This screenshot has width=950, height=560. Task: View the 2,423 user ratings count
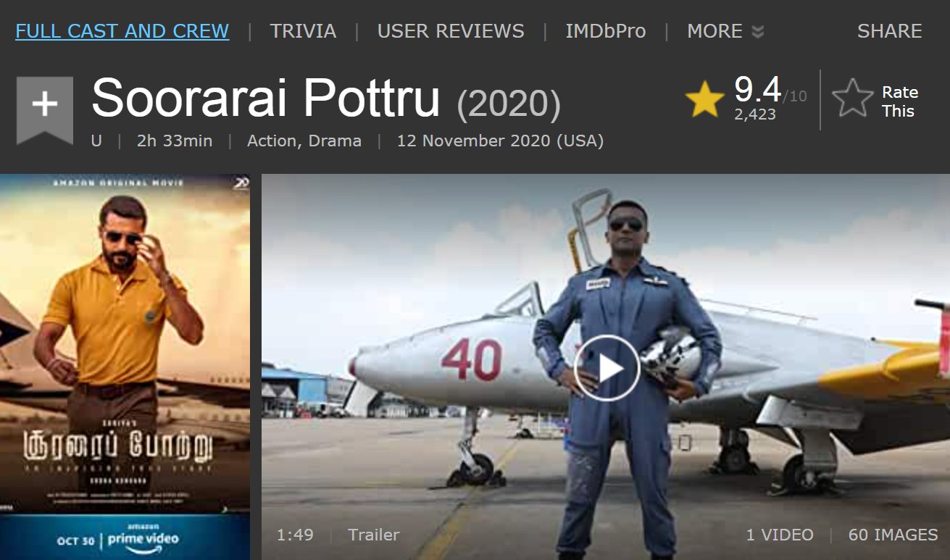click(755, 114)
